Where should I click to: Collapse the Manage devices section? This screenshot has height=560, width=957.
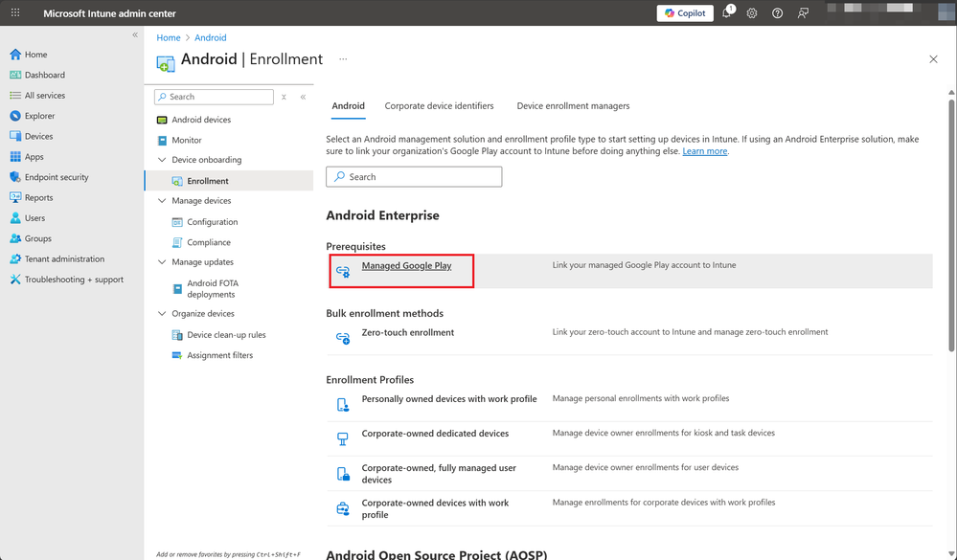(162, 201)
